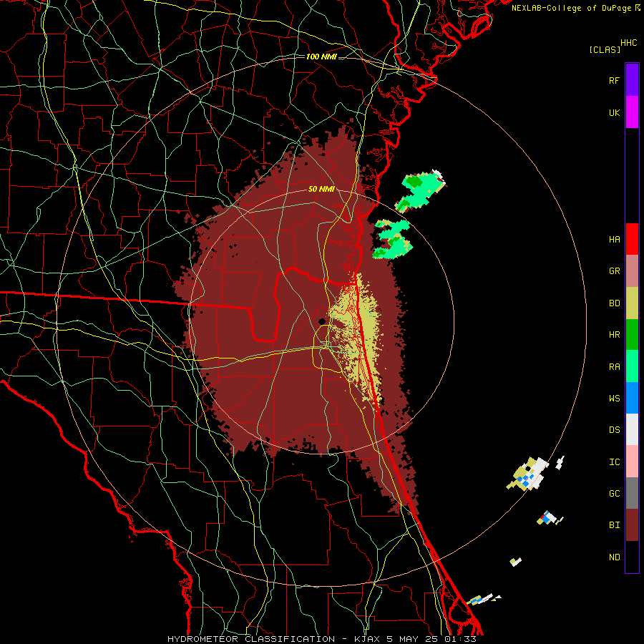The height and width of the screenshot is (644, 644).
Task: Click the 50 NMI range ring label
Action: pos(321,189)
